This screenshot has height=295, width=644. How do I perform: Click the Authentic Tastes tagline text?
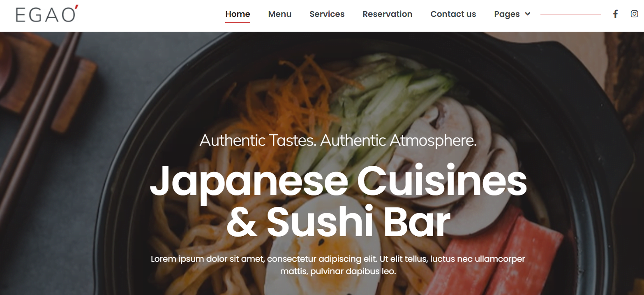[x=338, y=141]
